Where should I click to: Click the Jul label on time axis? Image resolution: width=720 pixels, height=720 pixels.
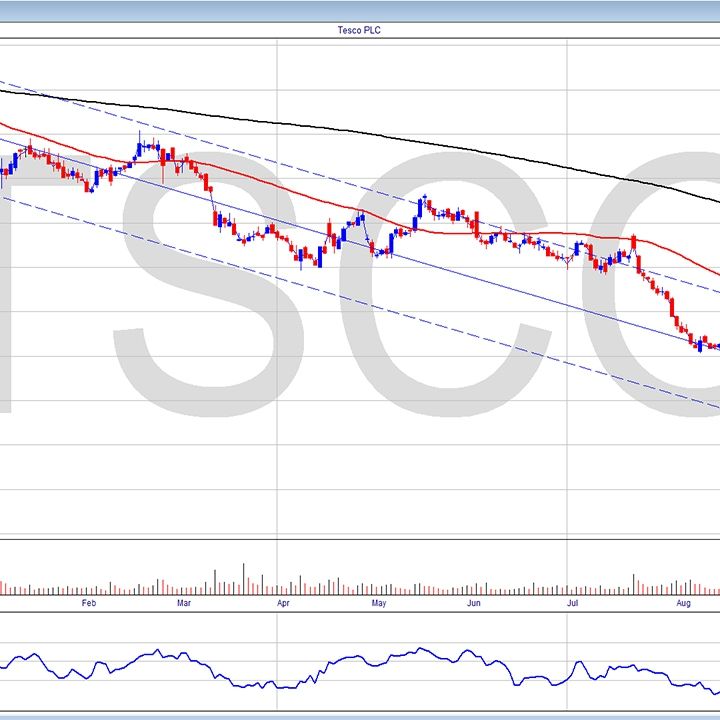pos(572,604)
